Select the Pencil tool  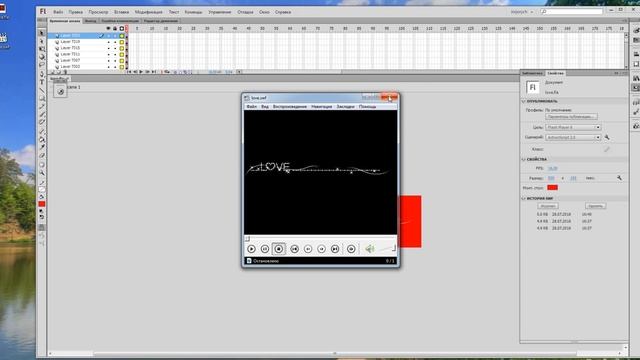coord(42,107)
